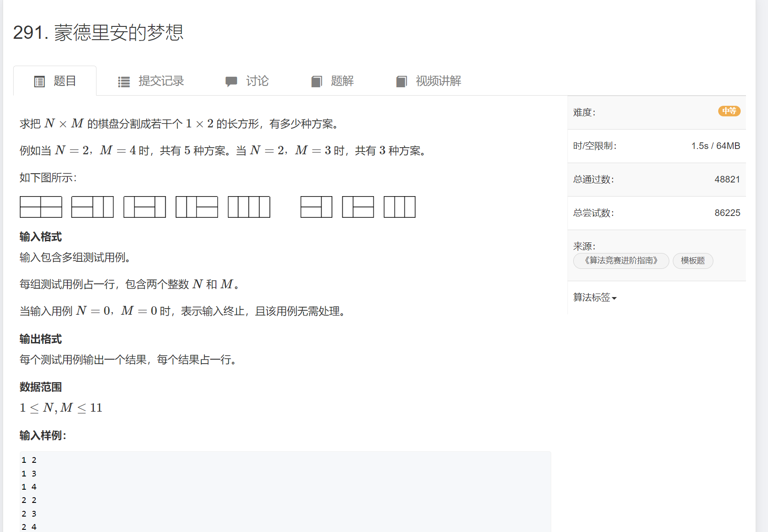This screenshot has width=768, height=532.
Task: Open the 《算法竞赛进阶指南》 source tag
Action: 621,261
